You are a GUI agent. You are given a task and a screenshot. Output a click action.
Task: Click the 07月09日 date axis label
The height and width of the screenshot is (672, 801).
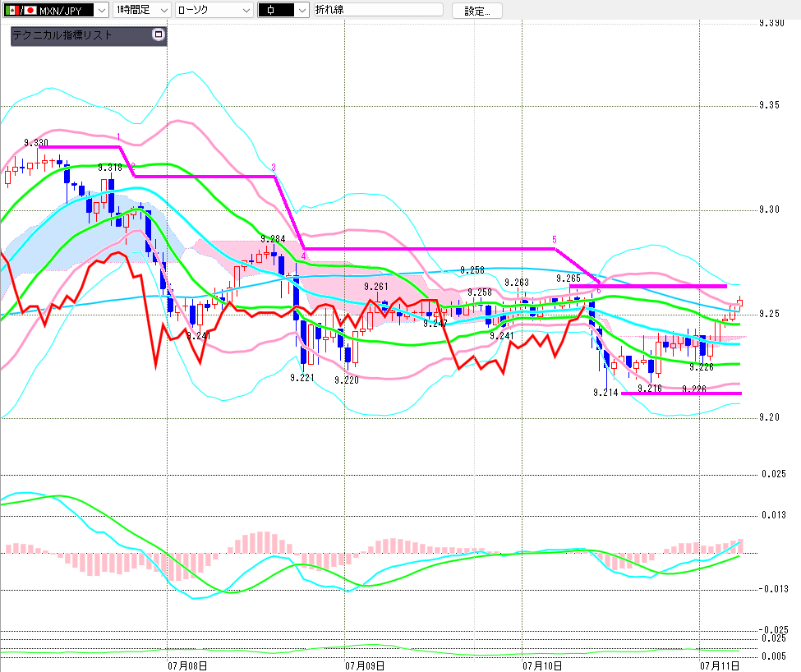[365, 665]
